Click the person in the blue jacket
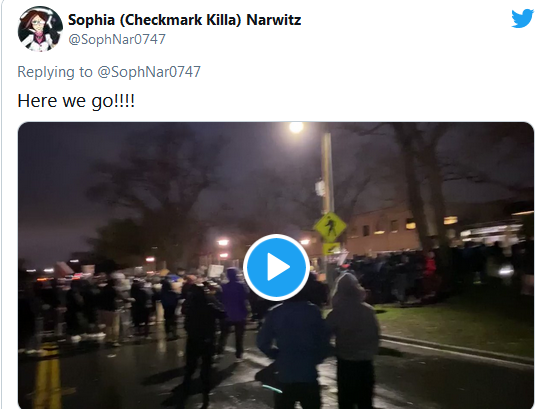The image size is (541, 409). click(x=292, y=345)
